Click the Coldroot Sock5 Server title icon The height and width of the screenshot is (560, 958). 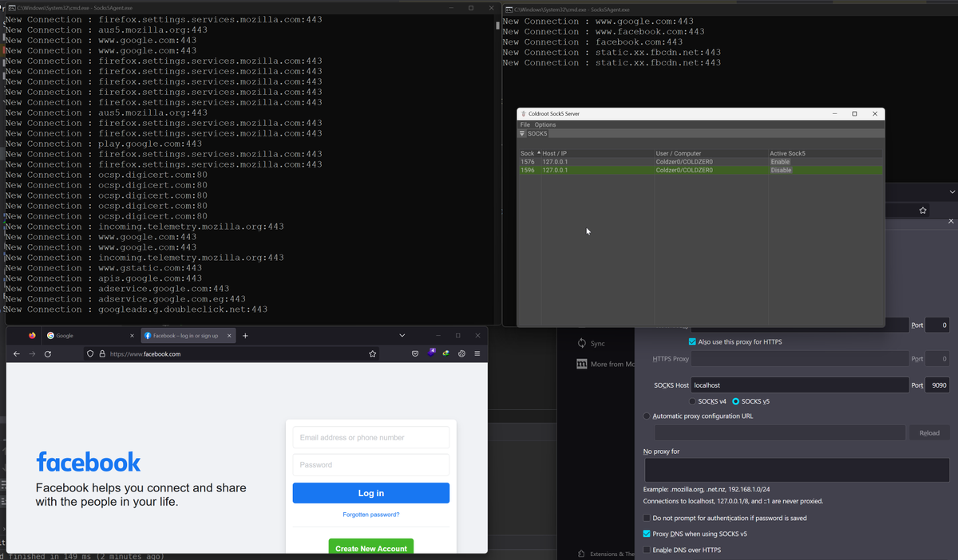click(523, 114)
